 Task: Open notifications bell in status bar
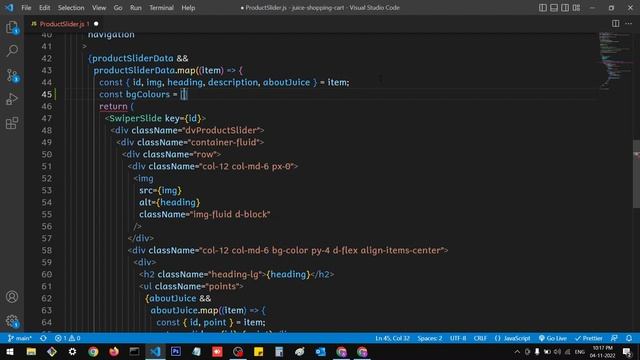[629, 338]
